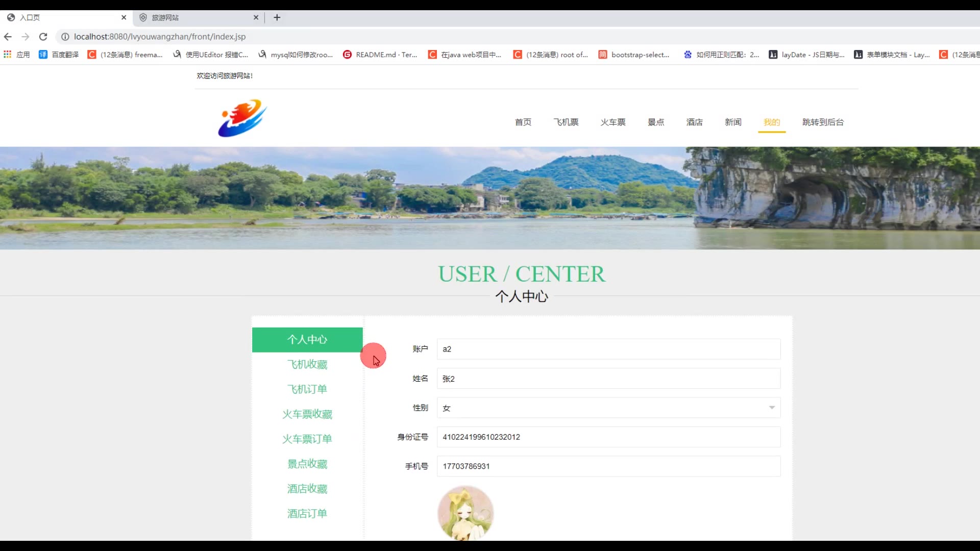Open the 使用UEditor 报错 bookmark

[x=210, y=55]
